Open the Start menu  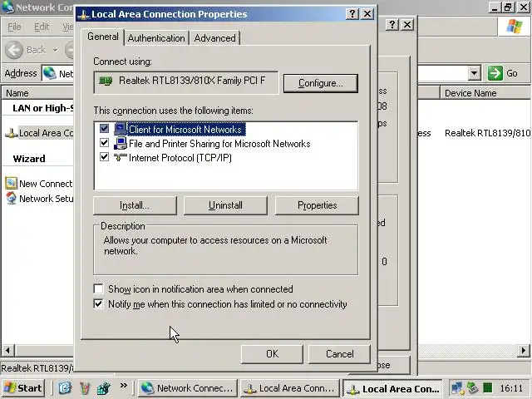click(x=23, y=388)
